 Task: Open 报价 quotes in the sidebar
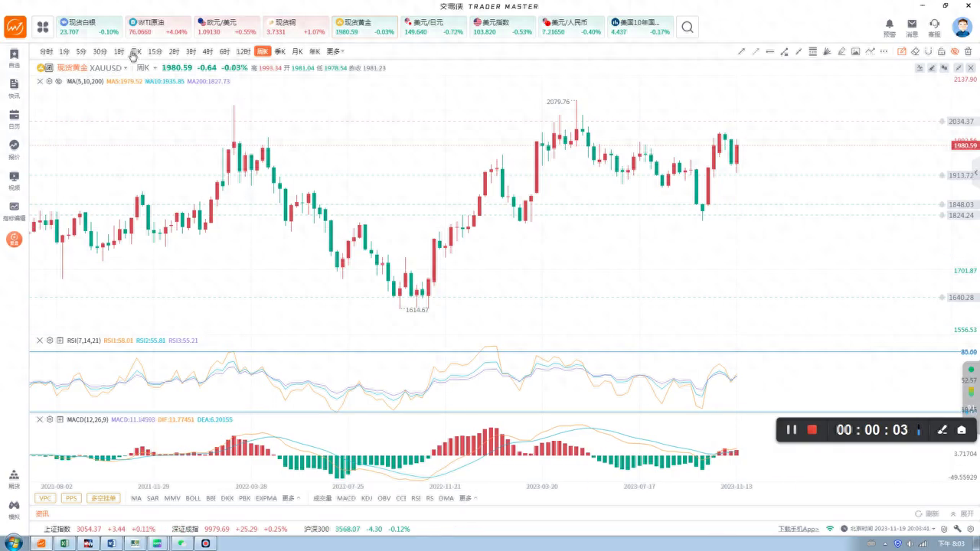(x=14, y=149)
